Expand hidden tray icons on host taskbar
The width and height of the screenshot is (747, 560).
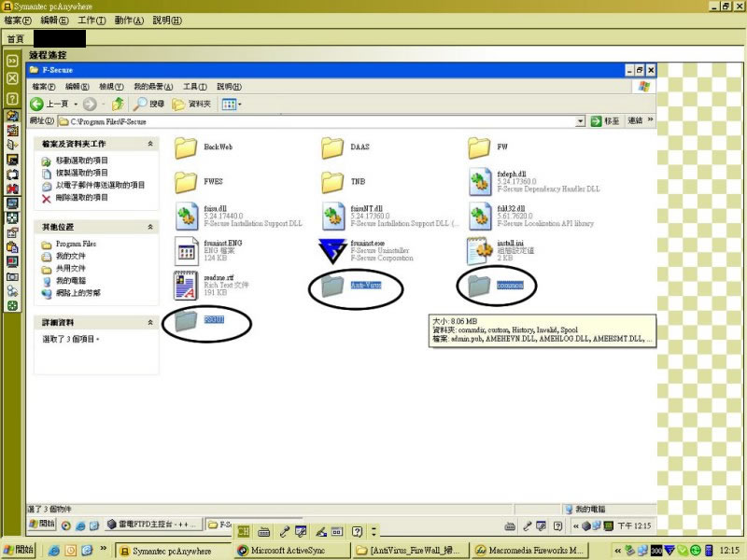617,551
